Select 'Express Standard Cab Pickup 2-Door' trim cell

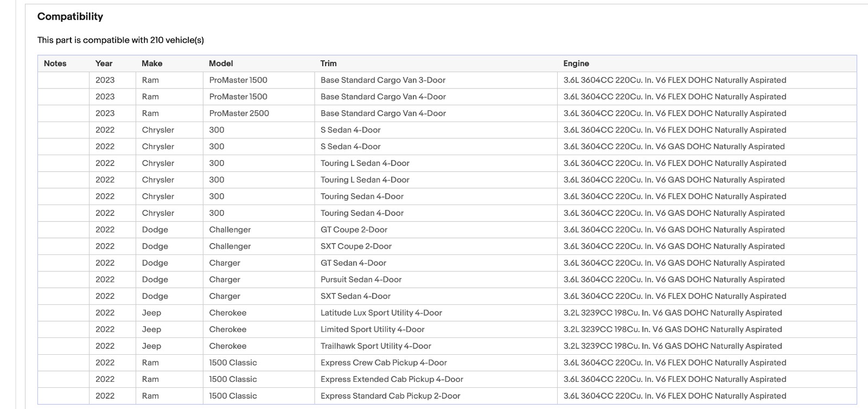pyautogui.click(x=436, y=396)
